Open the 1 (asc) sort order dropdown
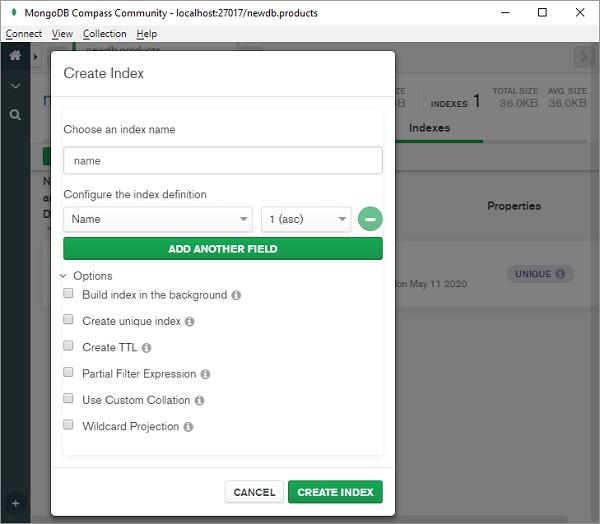Viewport: 600px width, 524px height. click(306, 219)
